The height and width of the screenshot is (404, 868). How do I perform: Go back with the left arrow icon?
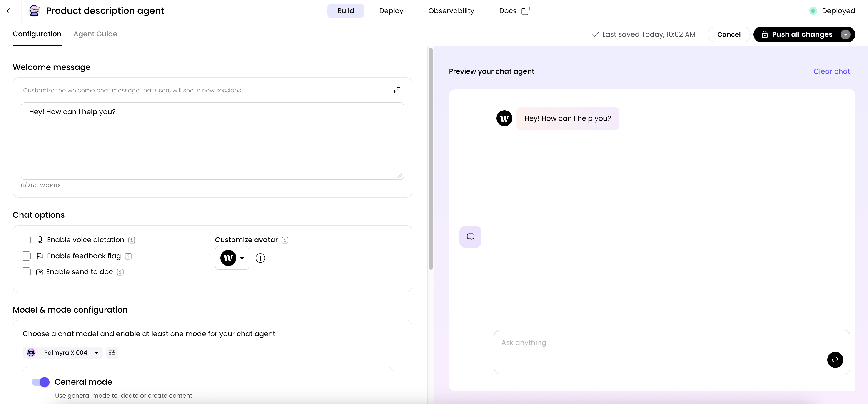(x=10, y=11)
